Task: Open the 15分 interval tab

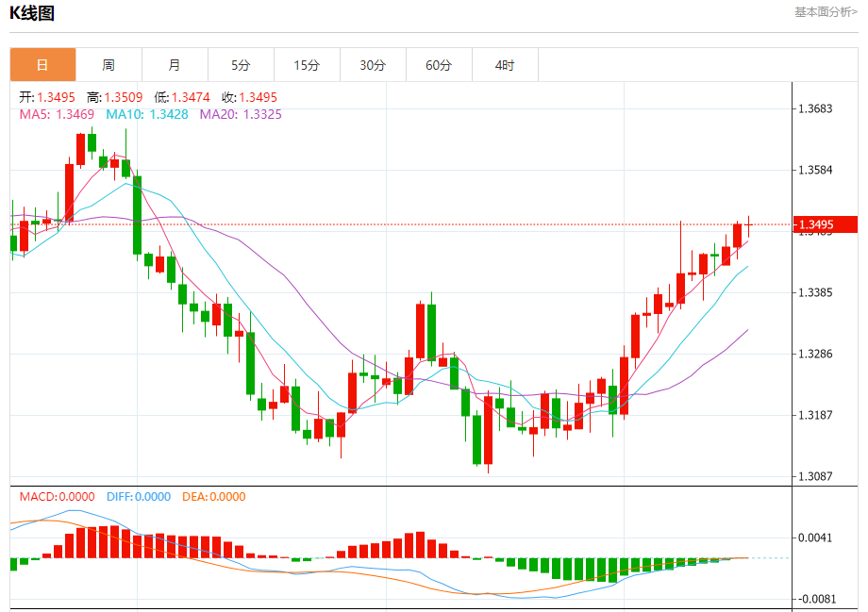Action: tap(307, 65)
